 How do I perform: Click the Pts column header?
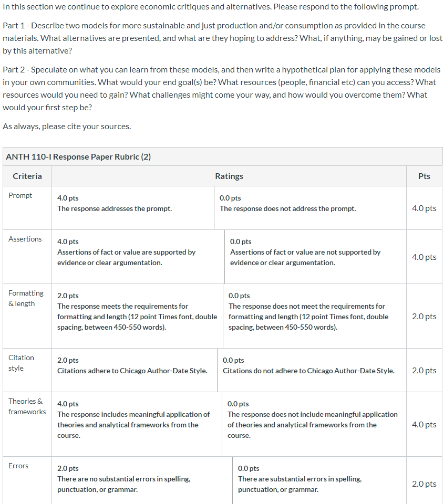coord(424,176)
